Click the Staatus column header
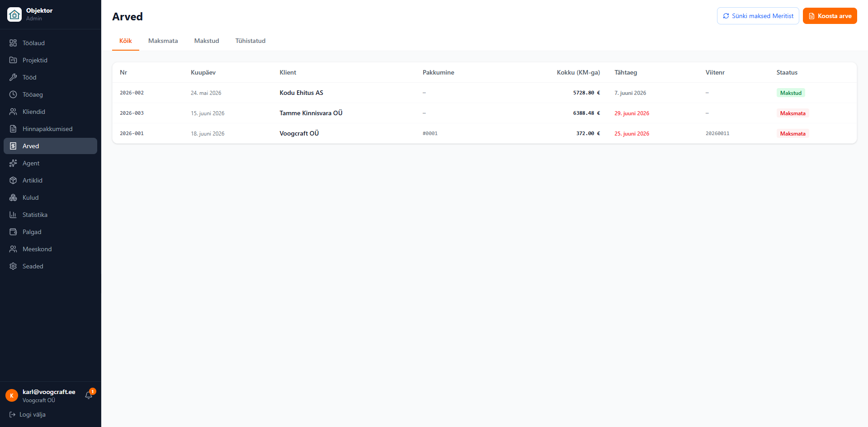 [x=787, y=72]
